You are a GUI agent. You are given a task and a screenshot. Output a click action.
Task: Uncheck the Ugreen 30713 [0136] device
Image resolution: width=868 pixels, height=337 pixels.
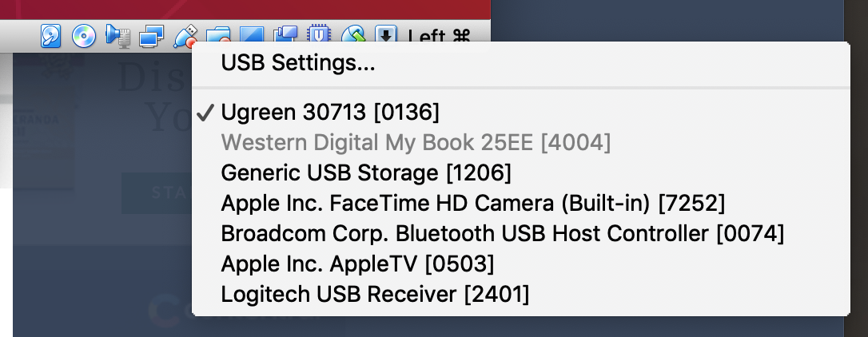(521, 113)
